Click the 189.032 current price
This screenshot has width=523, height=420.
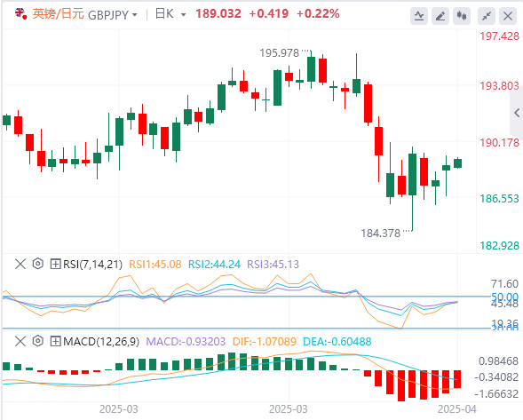point(218,13)
